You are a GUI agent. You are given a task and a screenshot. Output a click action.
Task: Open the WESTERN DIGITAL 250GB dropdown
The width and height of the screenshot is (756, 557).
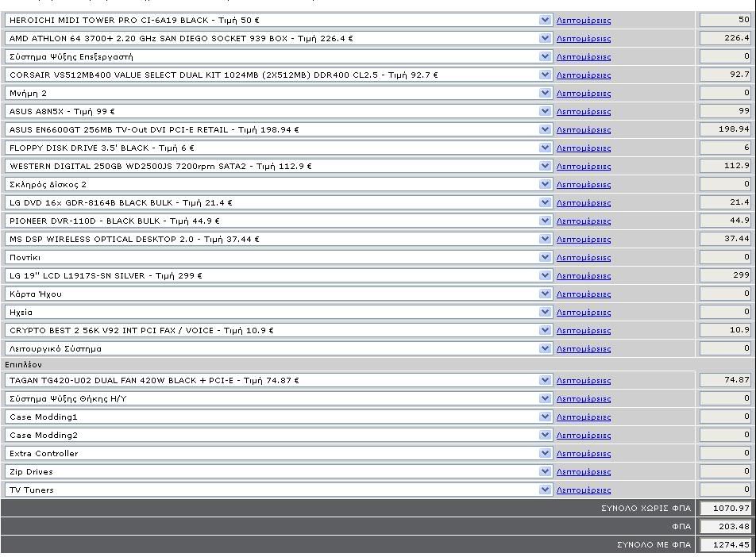click(278, 167)
